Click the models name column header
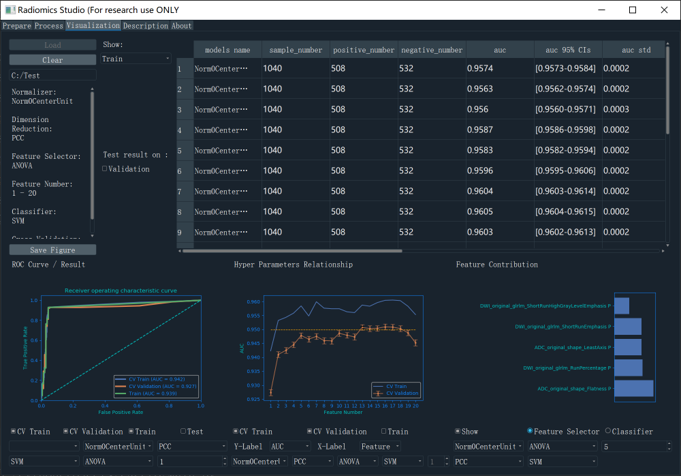This screenshot has height=476, width=681. pos(228,50)
